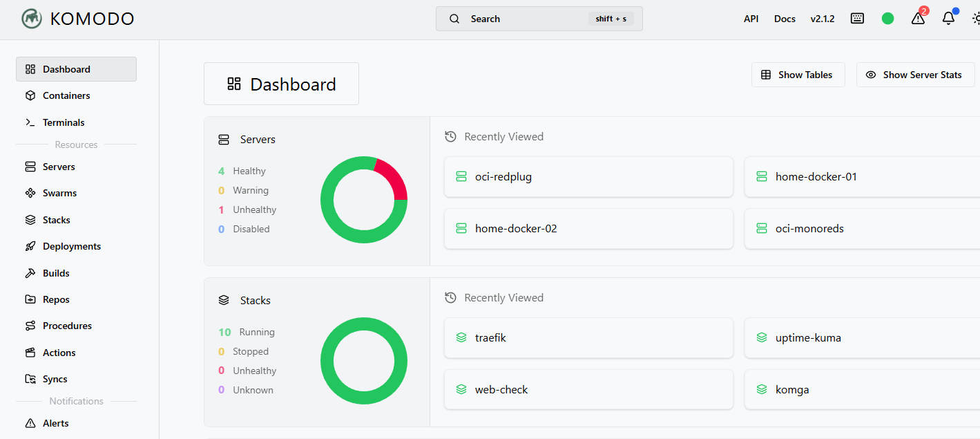The image size is (980, 439).
Task: Open the Docs link
Action: coord(785,19)
